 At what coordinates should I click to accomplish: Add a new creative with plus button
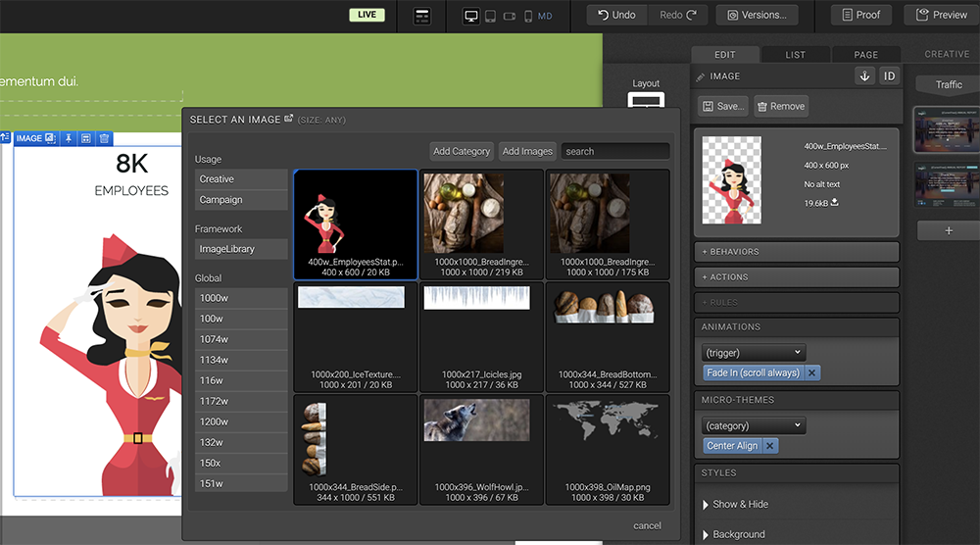pyautogui.click(x=948, y=230)
